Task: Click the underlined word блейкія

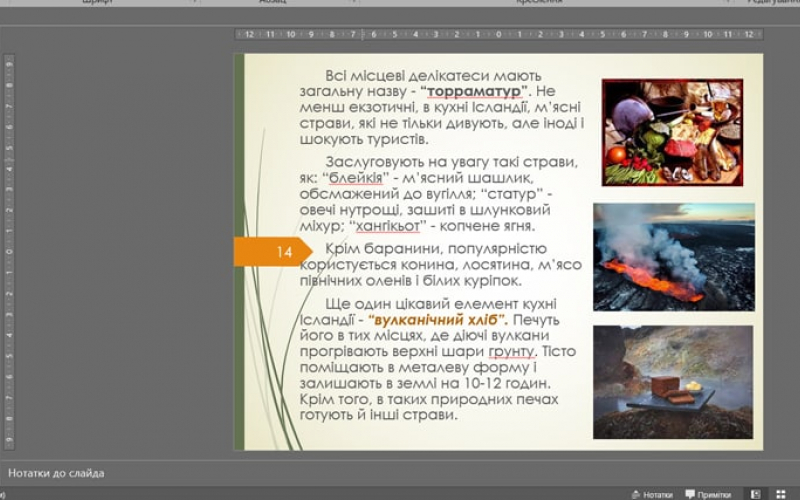Action: point(356,178)
